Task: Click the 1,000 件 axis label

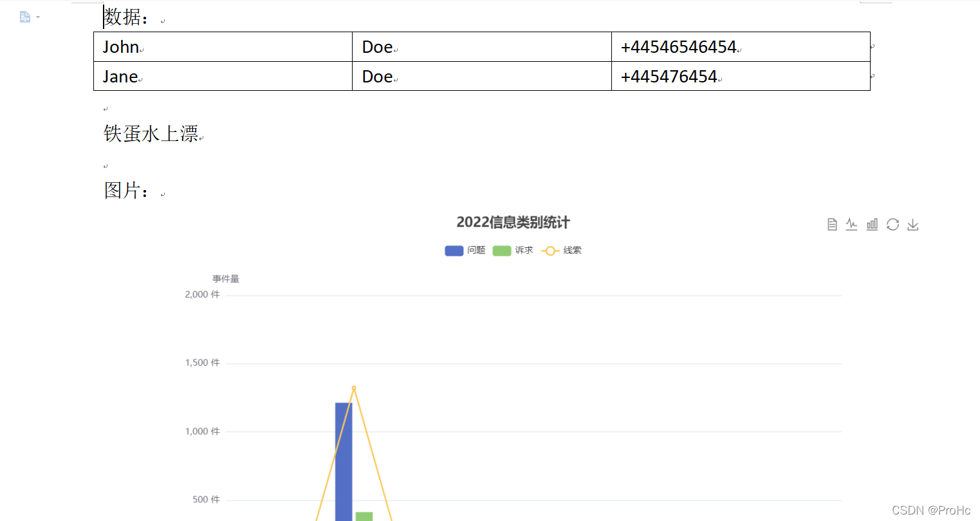Action: [202, 431]
